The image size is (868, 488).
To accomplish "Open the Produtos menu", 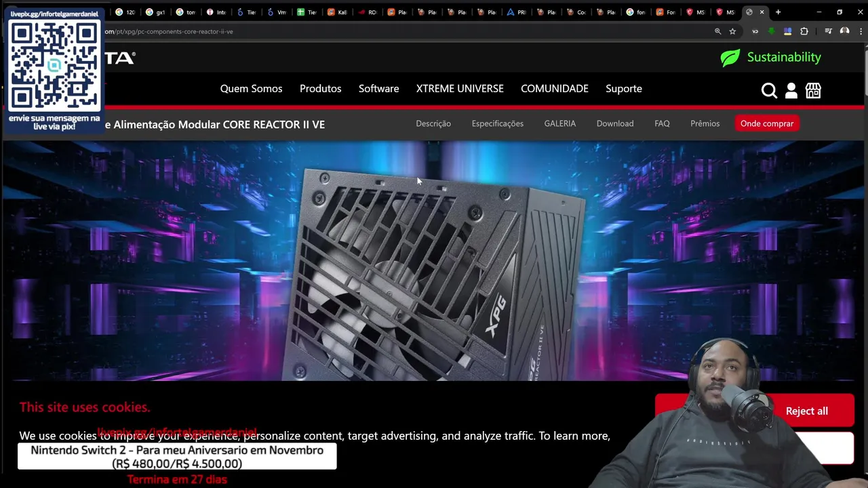I will coord(320,89).
